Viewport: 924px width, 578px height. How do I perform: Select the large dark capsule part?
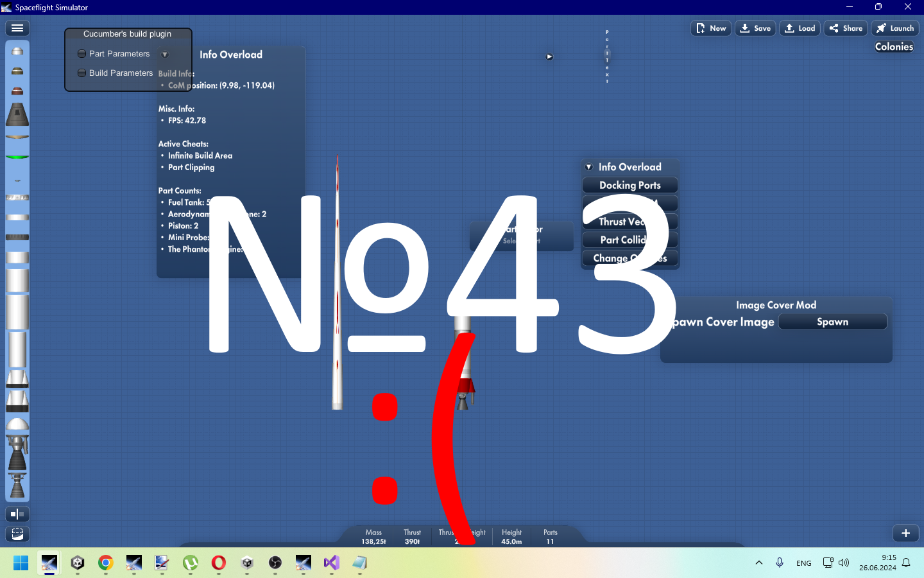[x=17, y=114]
